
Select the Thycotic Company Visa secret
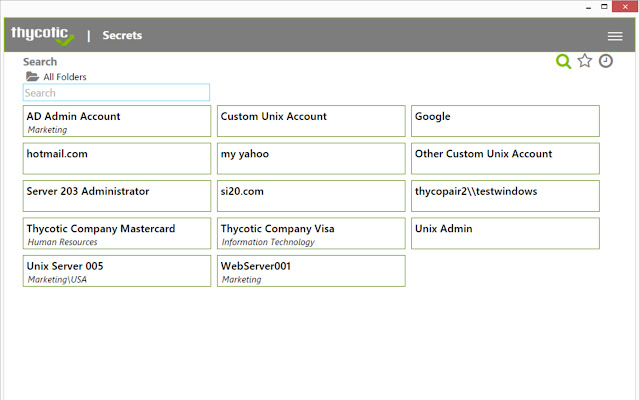[311, 233]
